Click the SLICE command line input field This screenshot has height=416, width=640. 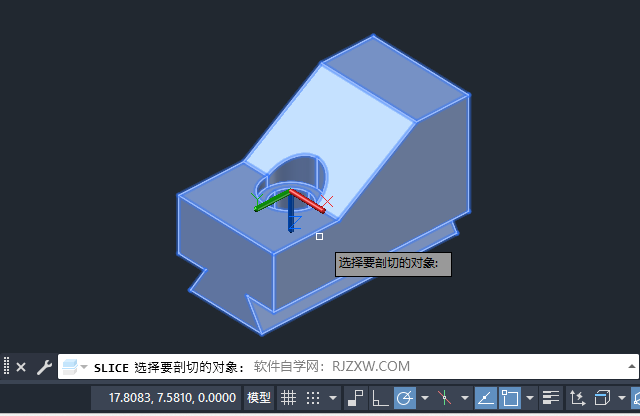[348, 367]
